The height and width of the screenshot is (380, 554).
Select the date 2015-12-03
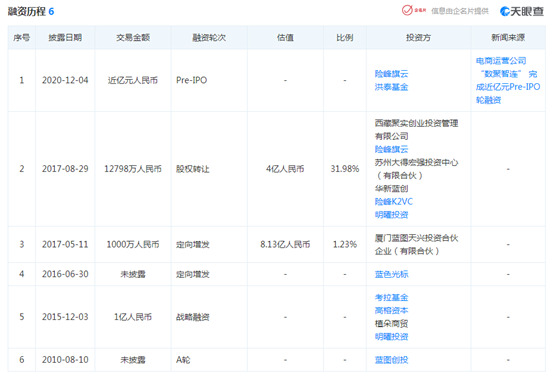click(x=65, y=317)
